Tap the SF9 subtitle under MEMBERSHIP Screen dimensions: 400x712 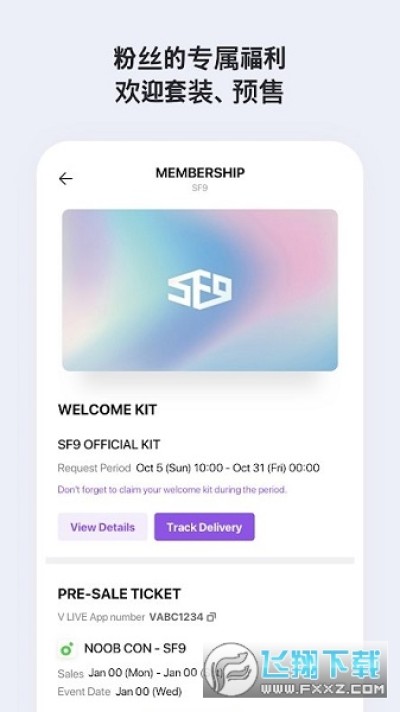(200, 188)
